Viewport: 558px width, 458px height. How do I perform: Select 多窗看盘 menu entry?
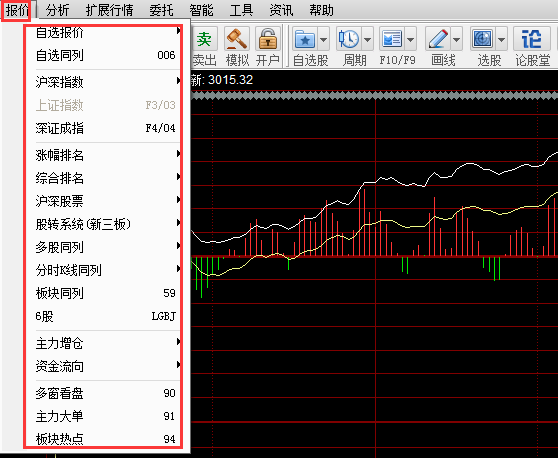[103, 393]
